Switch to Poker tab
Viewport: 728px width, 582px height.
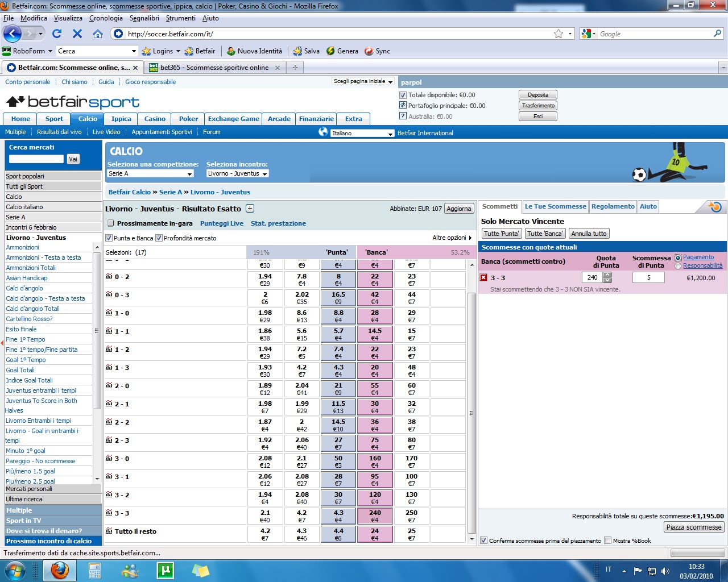coord(188,119)
